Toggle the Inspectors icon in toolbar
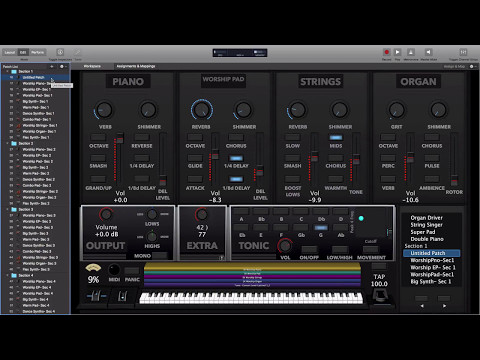Viewport: 480px width, 360px height. pos(60,52)
